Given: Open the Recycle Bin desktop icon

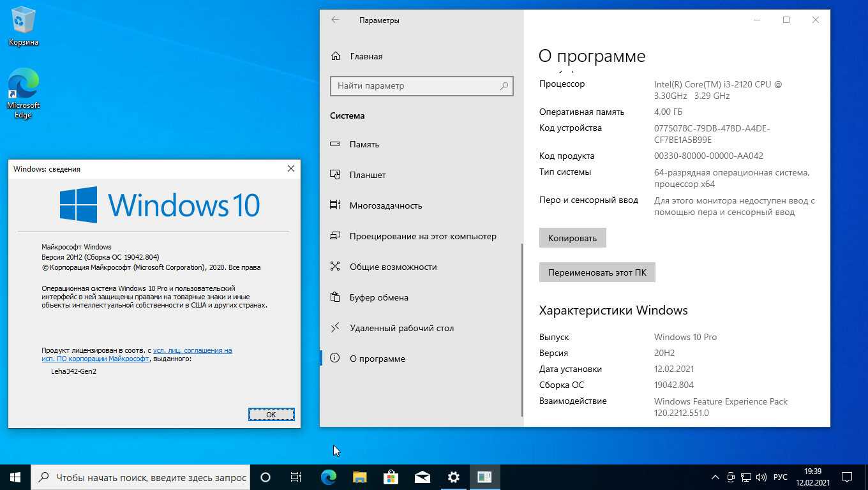Looking at the screenshot, I should point(24,27).
